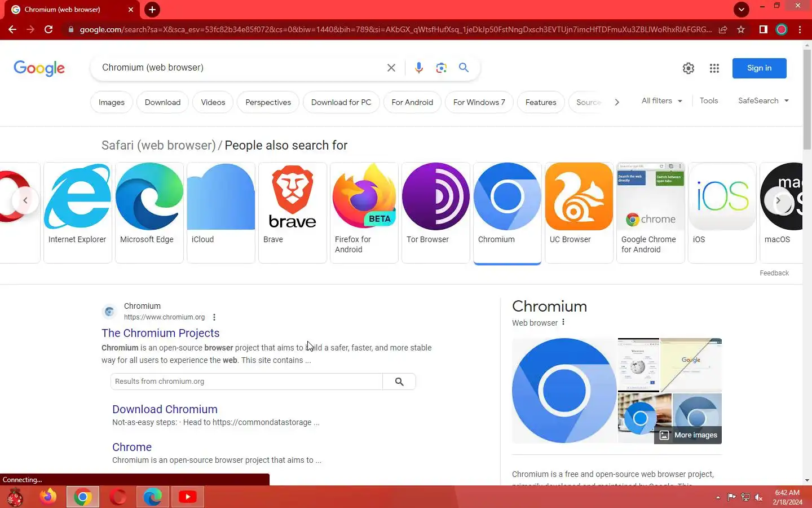
Task: Open Chrome profile avatar
Action: (782, 29)
